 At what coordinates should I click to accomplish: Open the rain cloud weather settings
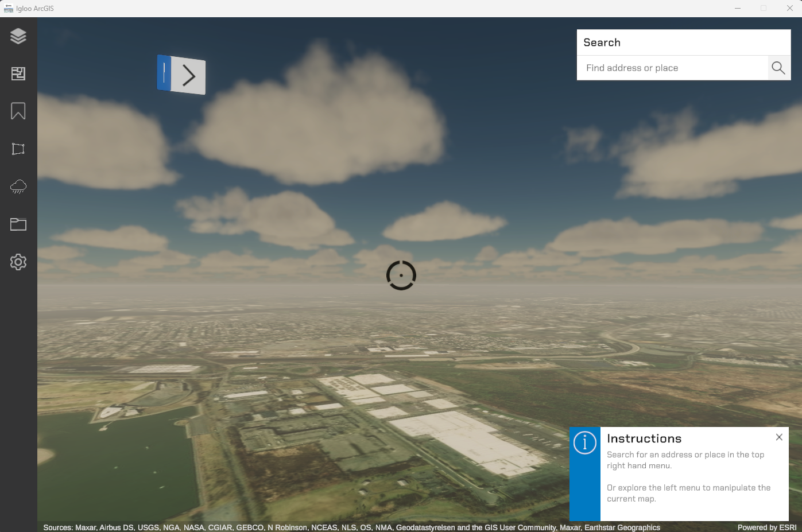(x=18, y=187)
